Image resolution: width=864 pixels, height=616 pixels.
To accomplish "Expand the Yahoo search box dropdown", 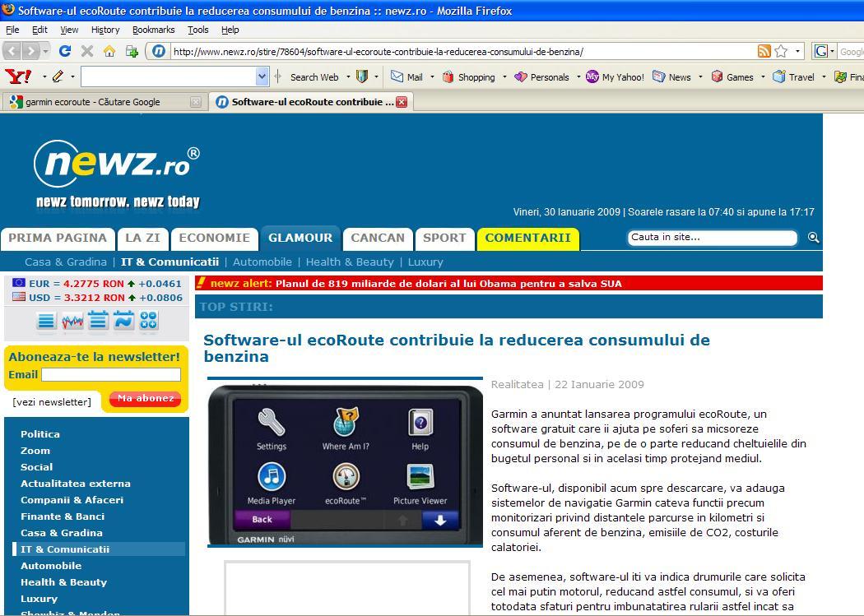I will point(262,76).
